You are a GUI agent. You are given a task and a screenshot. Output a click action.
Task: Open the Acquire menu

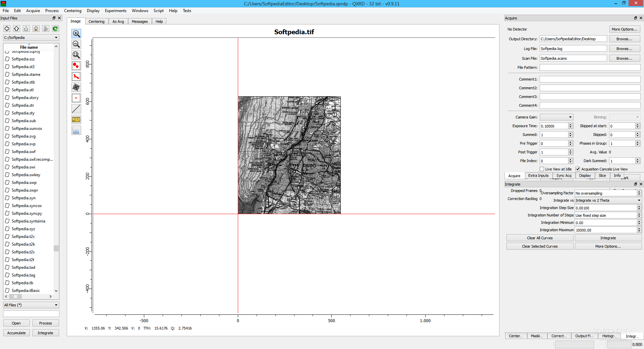tap(33, 11)
